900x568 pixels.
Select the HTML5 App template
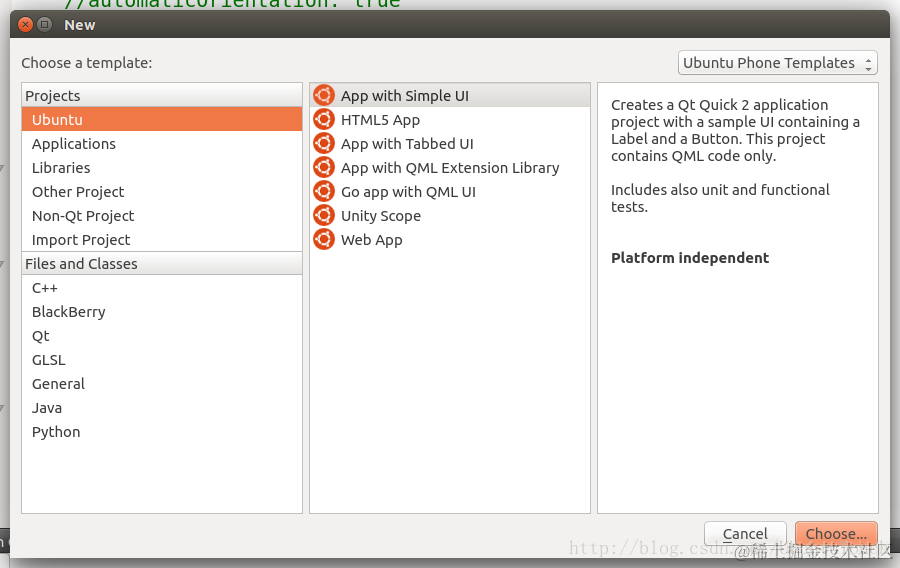coord(450,119)
